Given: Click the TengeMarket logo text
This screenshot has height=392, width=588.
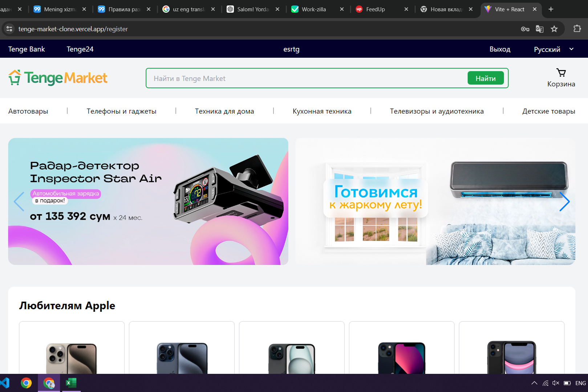Looking at the screenshot, I should click(66, 78).
